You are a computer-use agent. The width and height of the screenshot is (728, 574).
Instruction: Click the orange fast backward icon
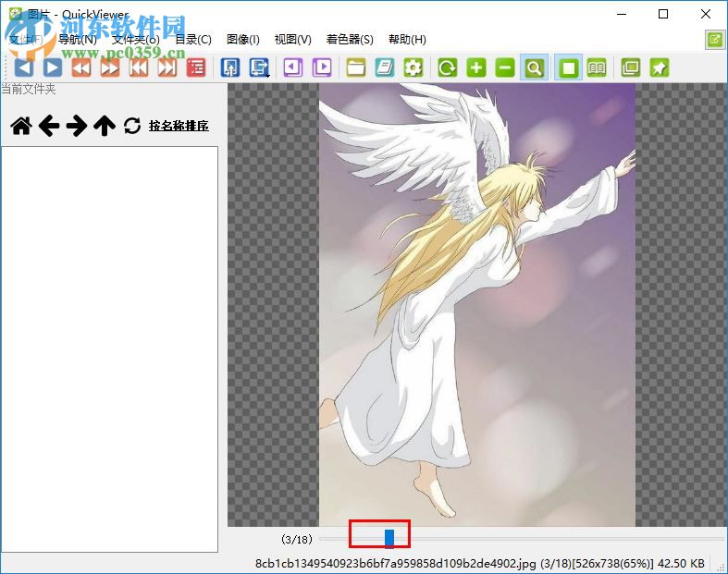pyautogui.click(x=81, y=67)
